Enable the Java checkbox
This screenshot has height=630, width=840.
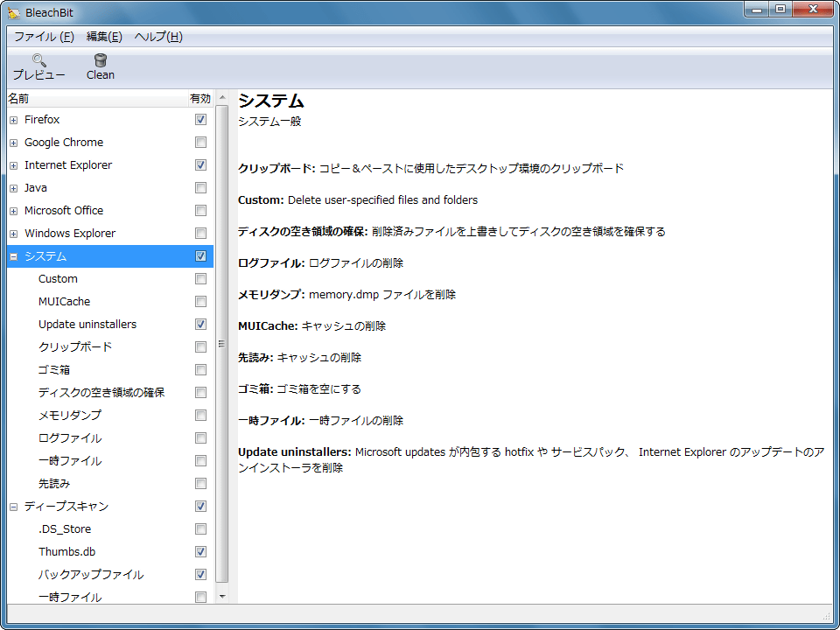coord(201,187)
